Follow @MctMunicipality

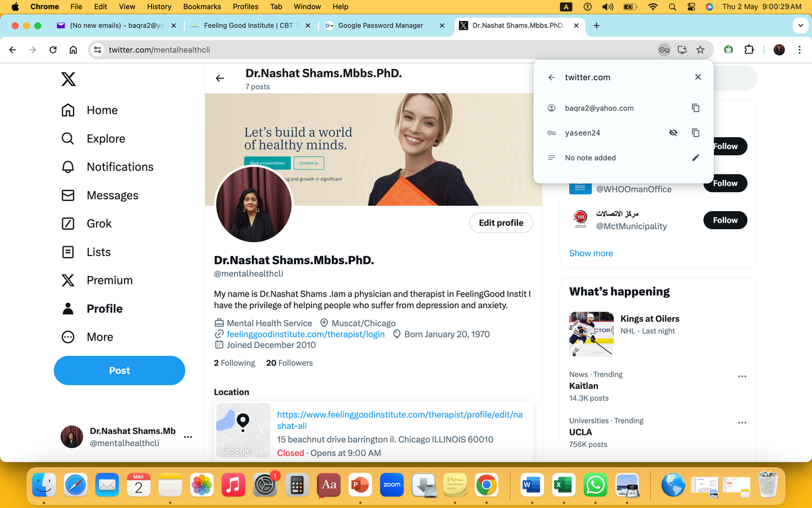click(x=725, y=220)
